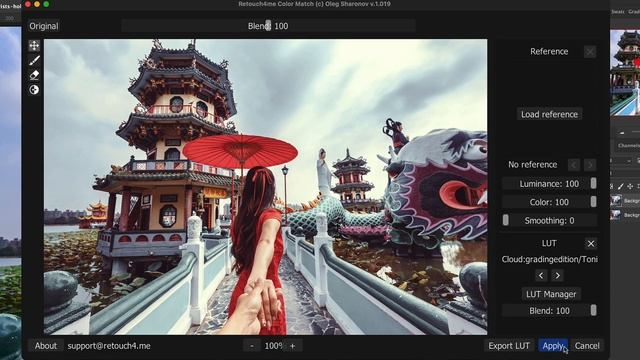Adjust the Luminance slider

click(549, 184)
